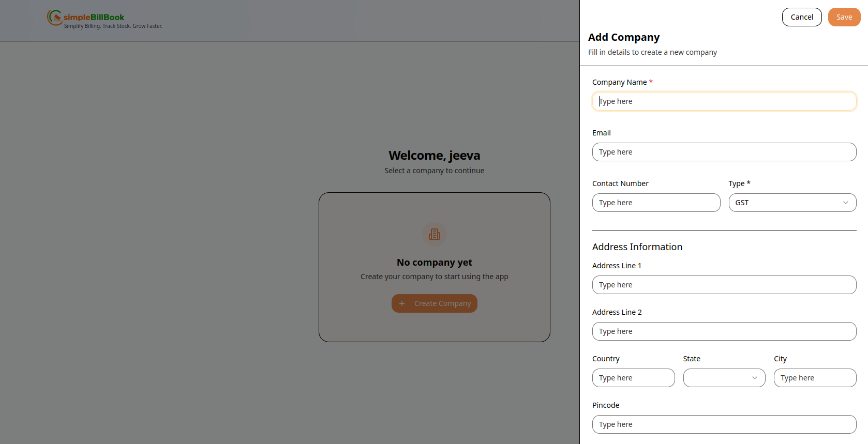Select the Contact Number text box
This screenshot has width=868, height=444.
point(656,203)
